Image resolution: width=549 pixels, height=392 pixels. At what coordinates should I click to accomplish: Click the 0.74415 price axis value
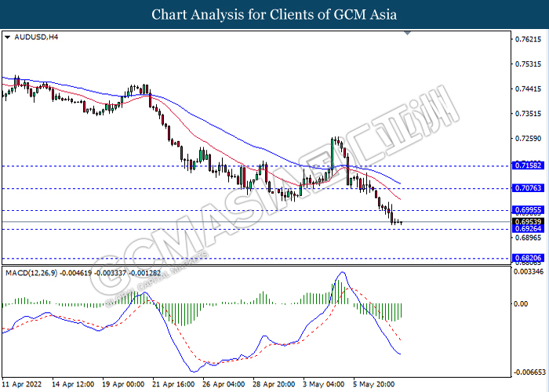click(x=528, y=89)
